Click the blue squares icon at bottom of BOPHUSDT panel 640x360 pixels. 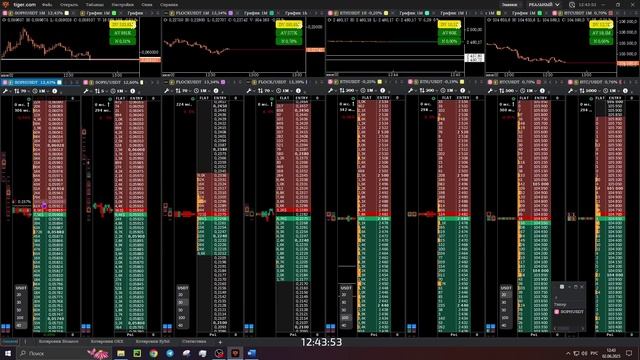coord(6,327)
